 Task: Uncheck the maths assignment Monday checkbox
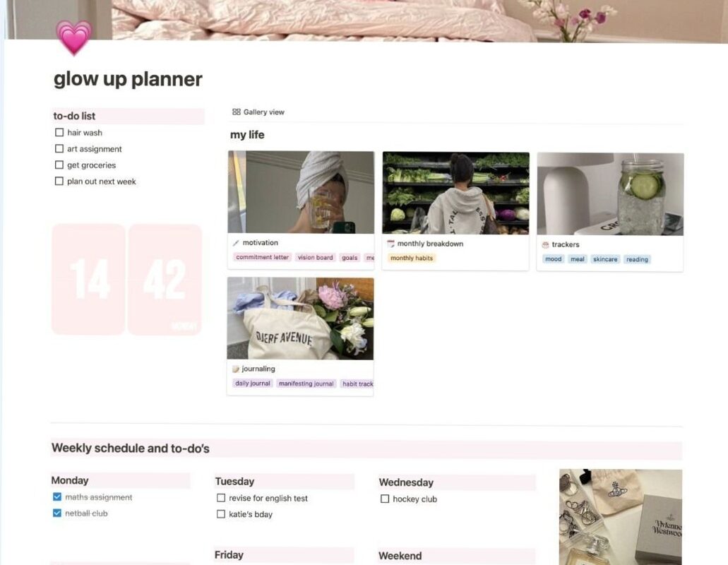point(57,496)
